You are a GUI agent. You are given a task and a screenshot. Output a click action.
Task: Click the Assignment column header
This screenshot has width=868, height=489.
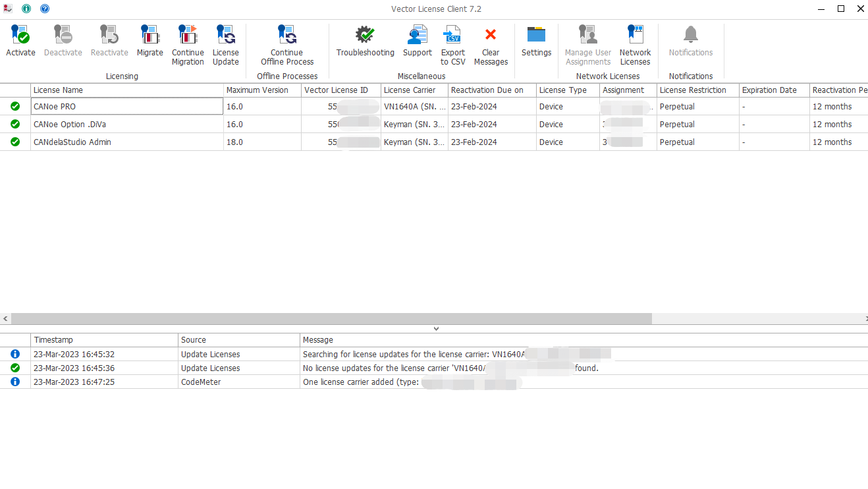(628, 90)
